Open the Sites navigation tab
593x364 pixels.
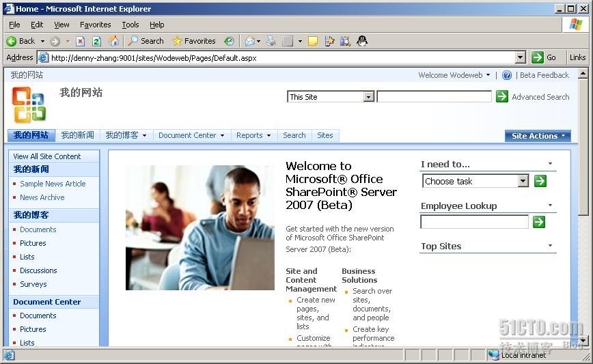click(325, 135)
